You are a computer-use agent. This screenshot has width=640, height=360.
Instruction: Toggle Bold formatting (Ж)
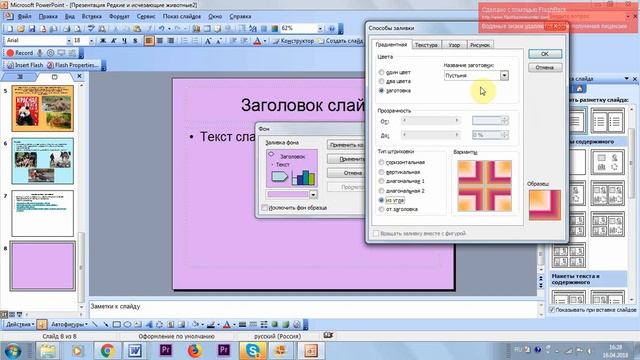103,41
